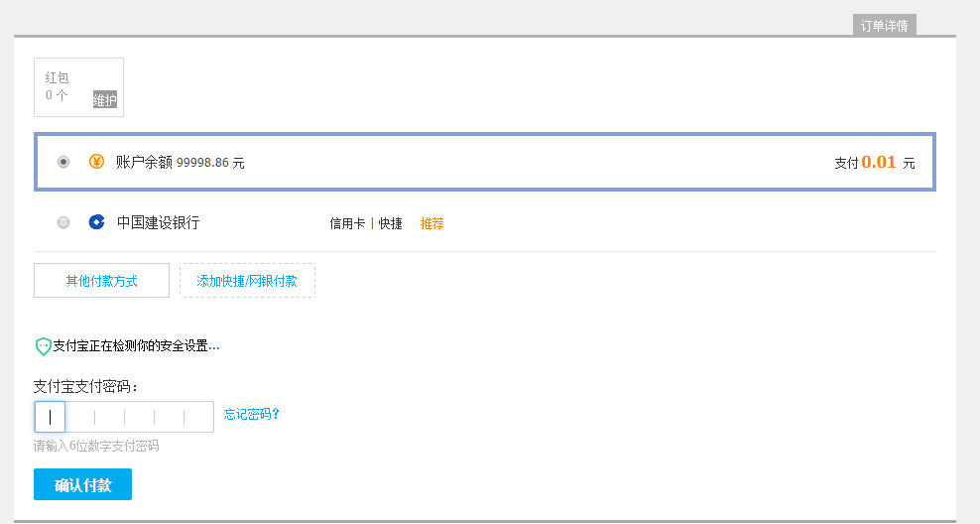Image resolution: width=980 pixels, height=524 pixels.
Task: Open 其他付款方式 options
Action: [101, 281]
